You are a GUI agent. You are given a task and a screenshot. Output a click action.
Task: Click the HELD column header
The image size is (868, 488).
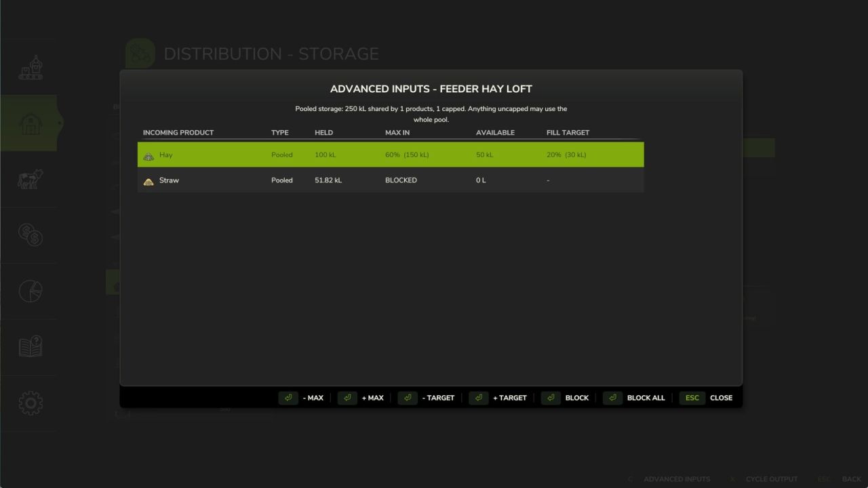pyautogui.click(x=324, y=133)
